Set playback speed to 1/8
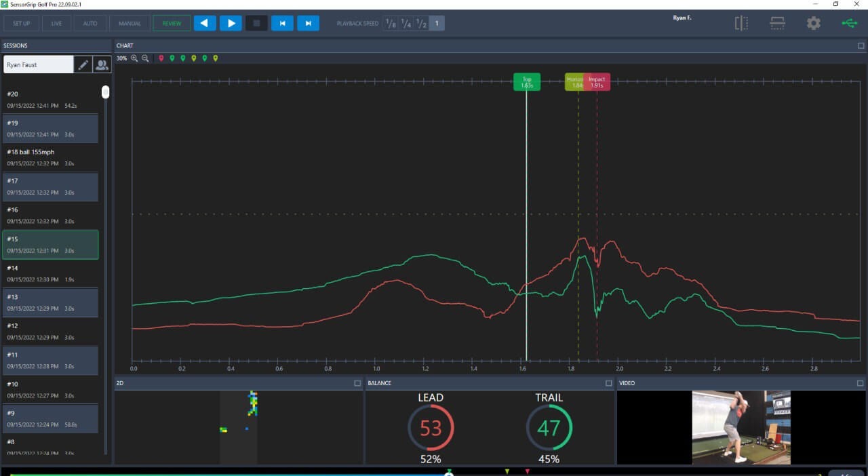 pos(391,24)
